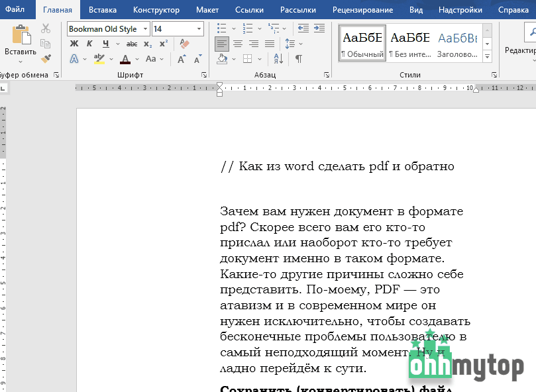Click the ruler tab selector box
The image size is (536, 392).
[3, 89]
